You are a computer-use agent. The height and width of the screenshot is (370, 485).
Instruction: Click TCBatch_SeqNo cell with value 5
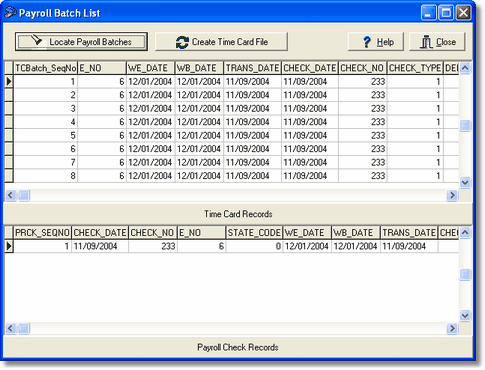point(45,135)
